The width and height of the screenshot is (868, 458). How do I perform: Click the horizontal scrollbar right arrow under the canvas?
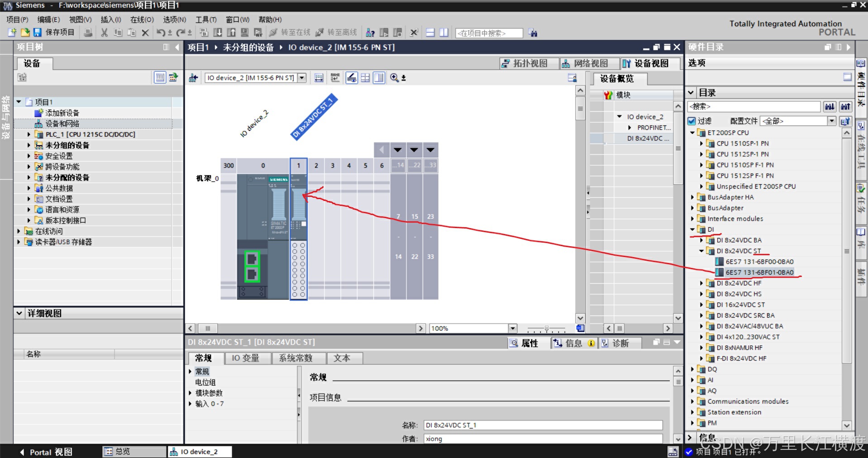pyautogui.click(x=421, y=328)
